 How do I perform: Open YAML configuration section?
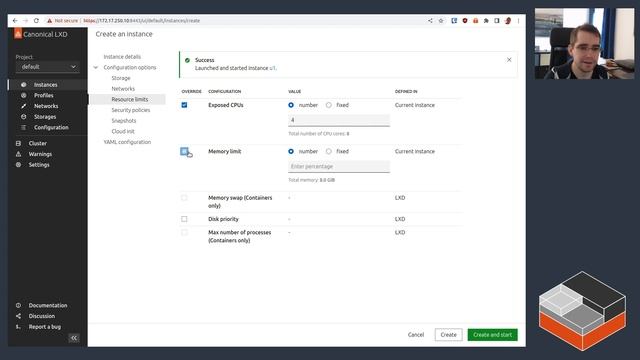[127, 142]
